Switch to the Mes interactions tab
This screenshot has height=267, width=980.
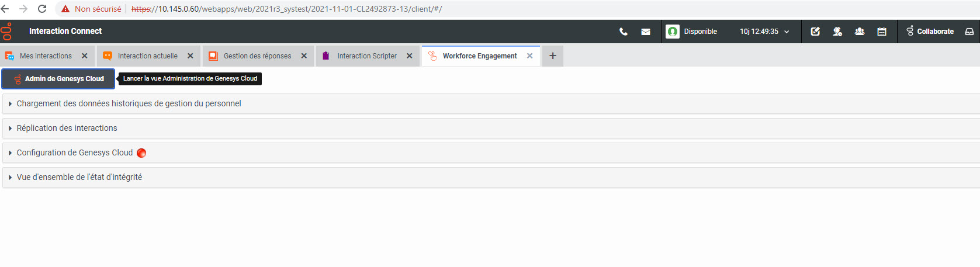[46, 56]
